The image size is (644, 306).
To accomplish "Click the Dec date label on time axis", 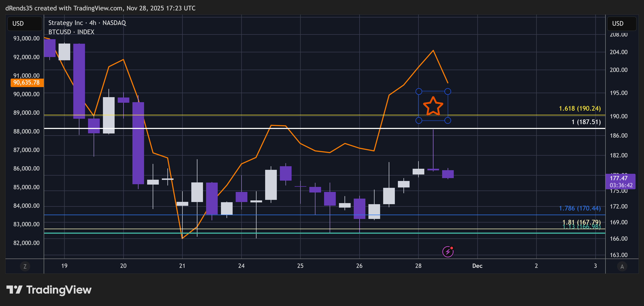I will [477, 266].
